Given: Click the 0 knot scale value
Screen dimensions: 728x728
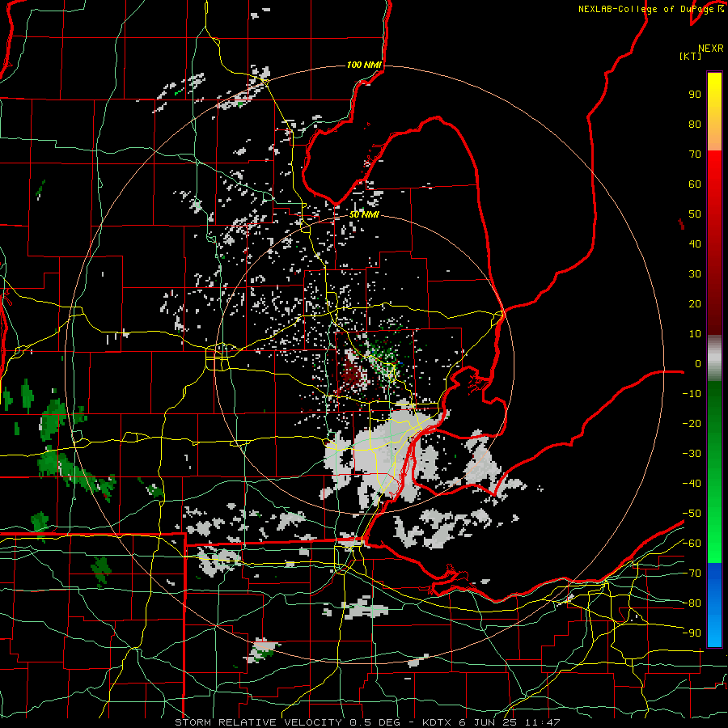Looking at the screenshot, I should tap(698, 363).
